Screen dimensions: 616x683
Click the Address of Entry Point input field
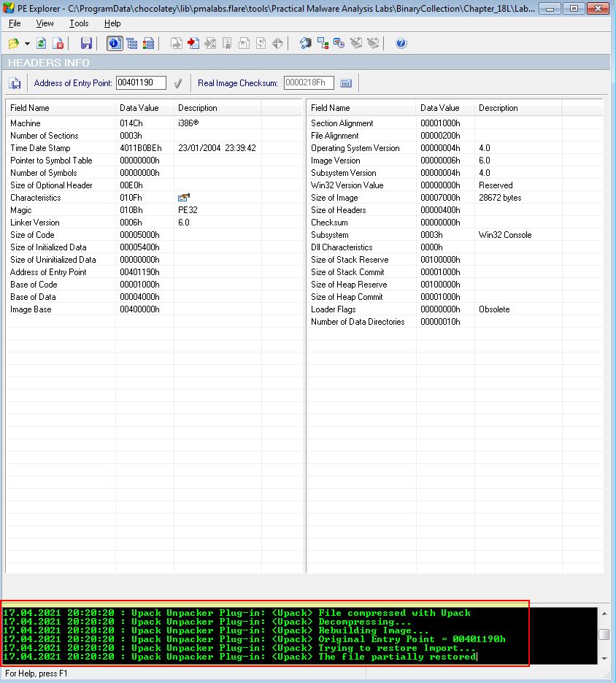pos(141,83)
